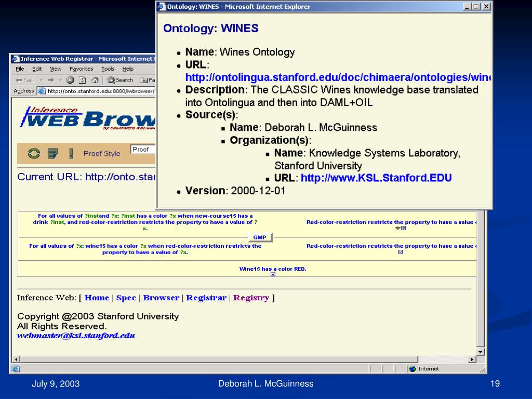532x399 pixels.
Task: Click the Back arrow in browser toolbar
Action: pyautogui.click(x=25, y=80)
